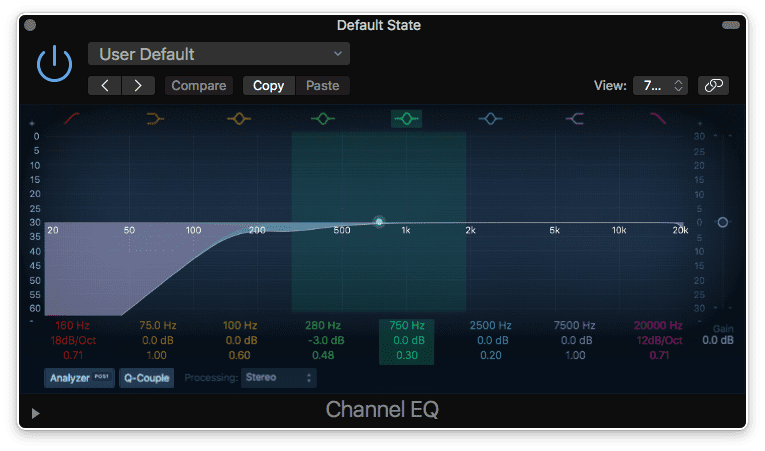Image resolution: width=765 pixels, height=451 pixels.
Task: Select the 0.48 Q value
Action: 323,355
